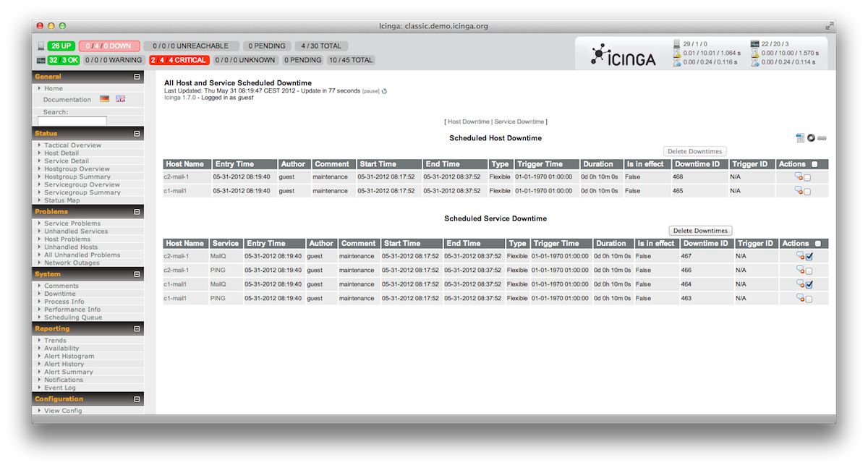
Task: Click the refresh icon next to pause
Action: [x=384, y=91]
